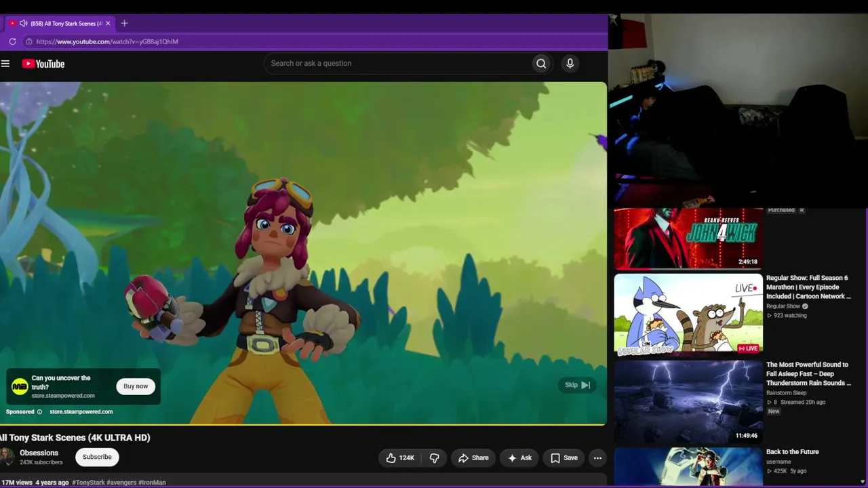The height and width of the screenshot is (488, 868).
Task: Open the advertiser logo in the ad card
Action: coord(20,387)
